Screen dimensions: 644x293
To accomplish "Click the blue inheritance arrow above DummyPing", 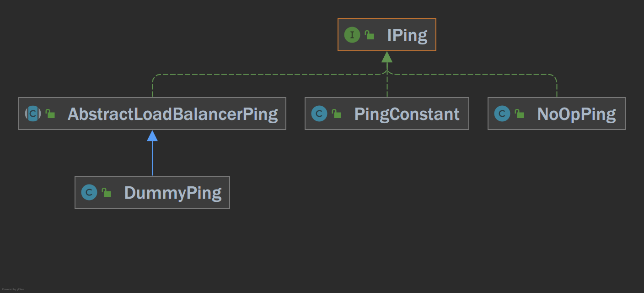I will coord(152,153).
